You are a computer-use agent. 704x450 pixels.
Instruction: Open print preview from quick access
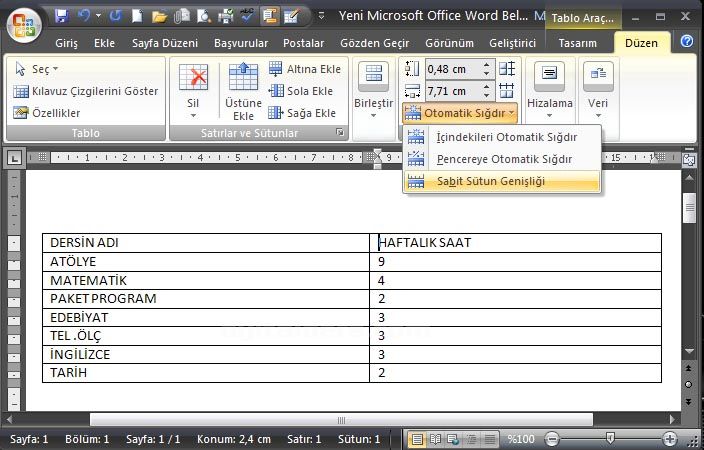(204, 17)
